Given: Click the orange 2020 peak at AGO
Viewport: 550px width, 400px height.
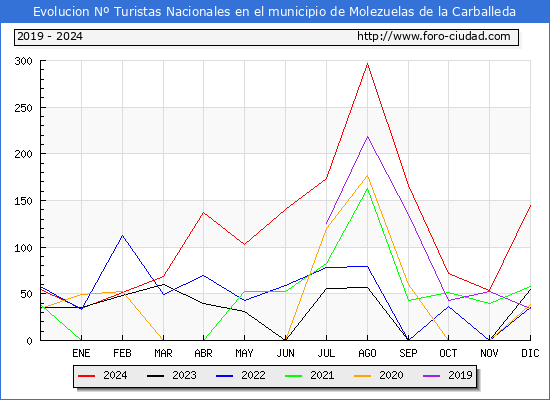Looking at the screenshot, I should 367,175.
